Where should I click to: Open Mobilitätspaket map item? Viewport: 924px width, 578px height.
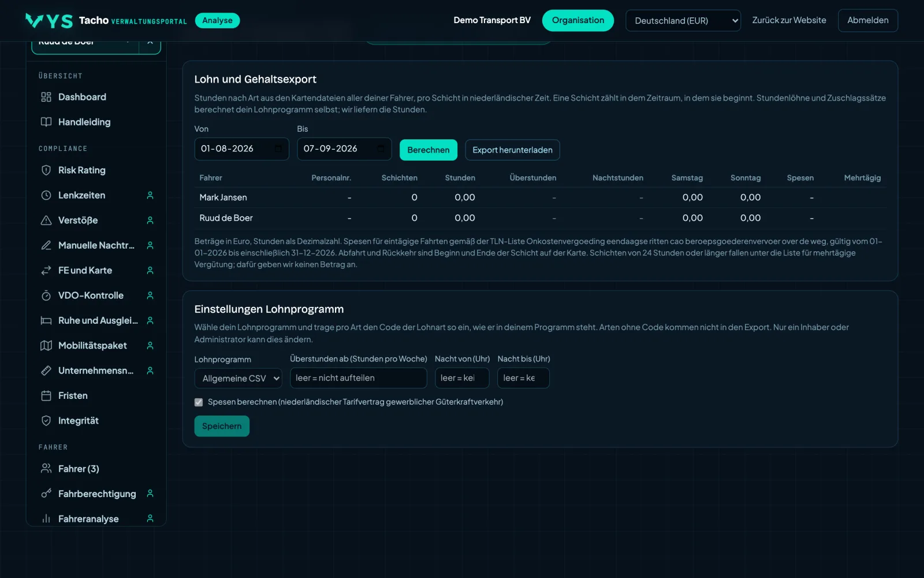[x=96, y=346]
